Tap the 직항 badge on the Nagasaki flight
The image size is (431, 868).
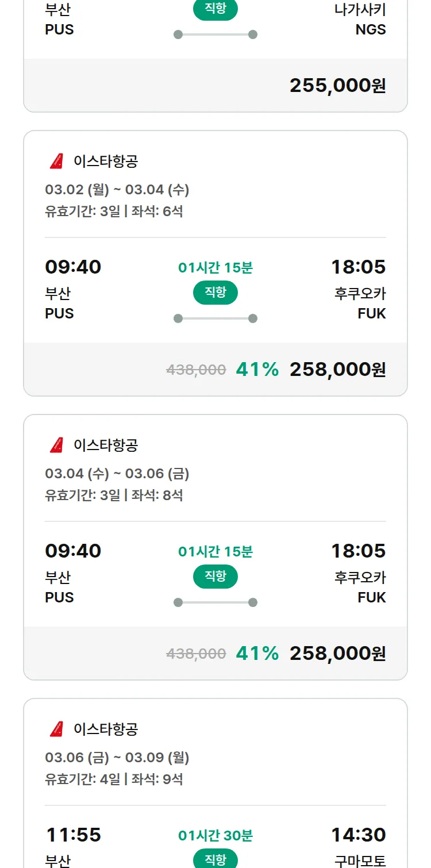pos(215,9)
